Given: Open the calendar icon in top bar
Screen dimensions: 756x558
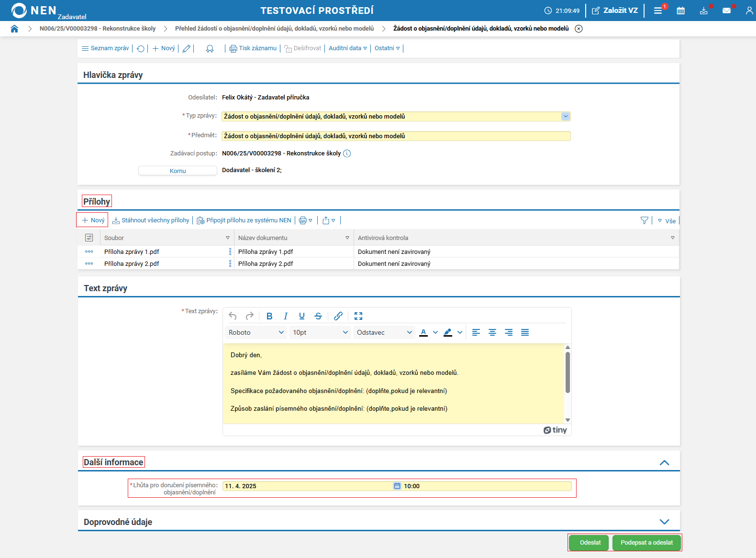Looking at the screenshot, I should [x=680, y=11].
